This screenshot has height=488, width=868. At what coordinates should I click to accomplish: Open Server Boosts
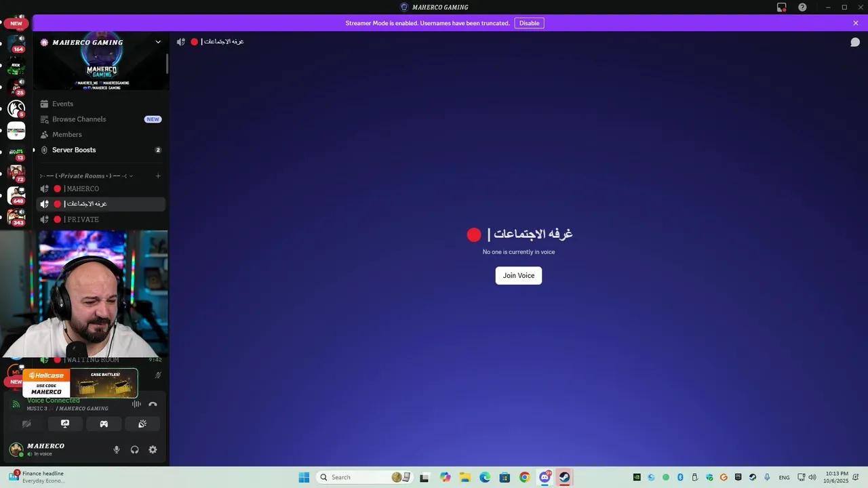pyautogui.click(x=100, y=150)
